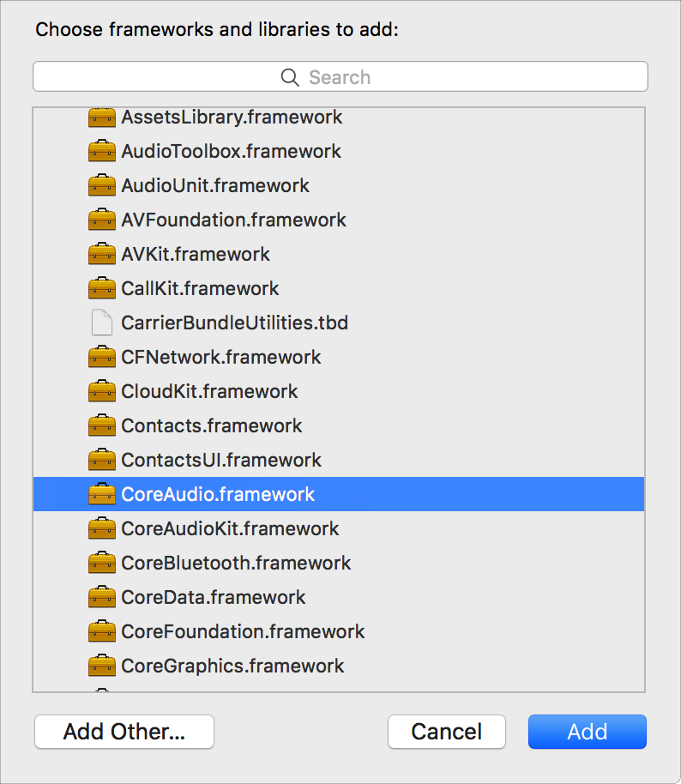Click the magnifying glass search icon

coord(290,77)
